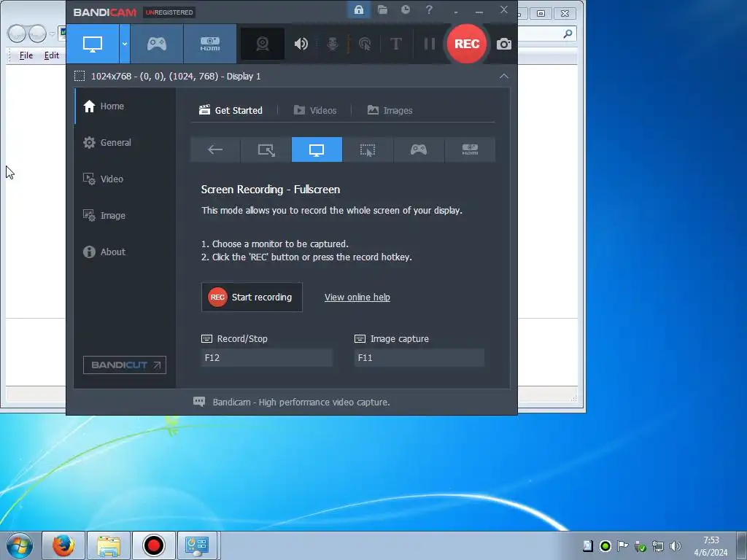Click the Start recording button

click(x=252, y=297)
